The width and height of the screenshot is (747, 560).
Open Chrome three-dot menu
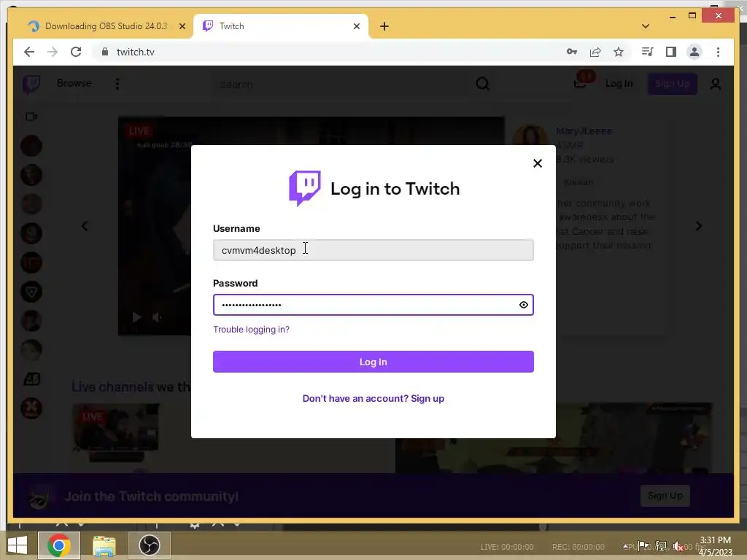click(x=718, y=52)
